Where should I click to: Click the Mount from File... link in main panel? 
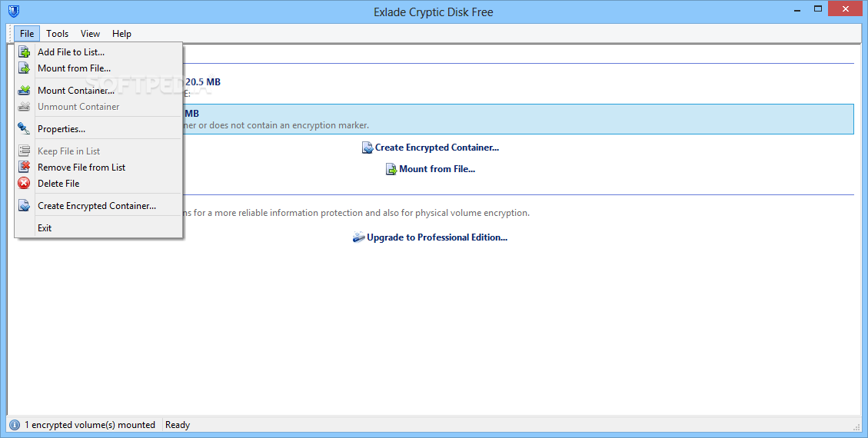pyautogui.click(x=437, y=169)
